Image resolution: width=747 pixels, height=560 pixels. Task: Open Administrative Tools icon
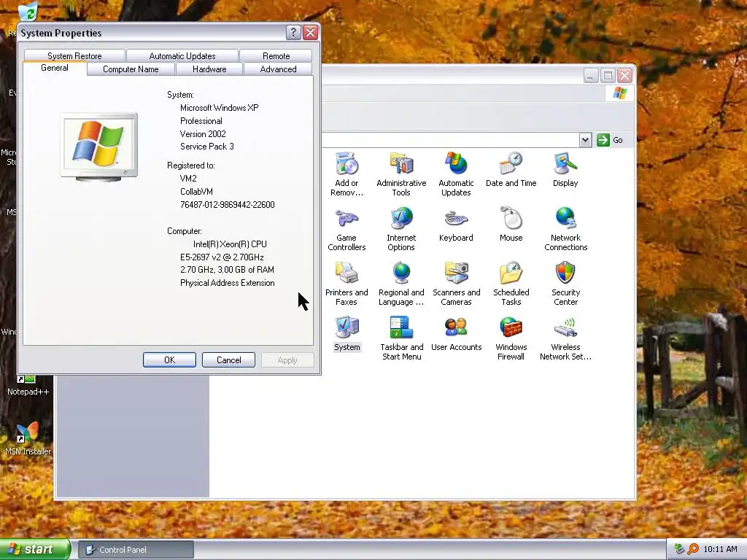click(x=401, y=174)
